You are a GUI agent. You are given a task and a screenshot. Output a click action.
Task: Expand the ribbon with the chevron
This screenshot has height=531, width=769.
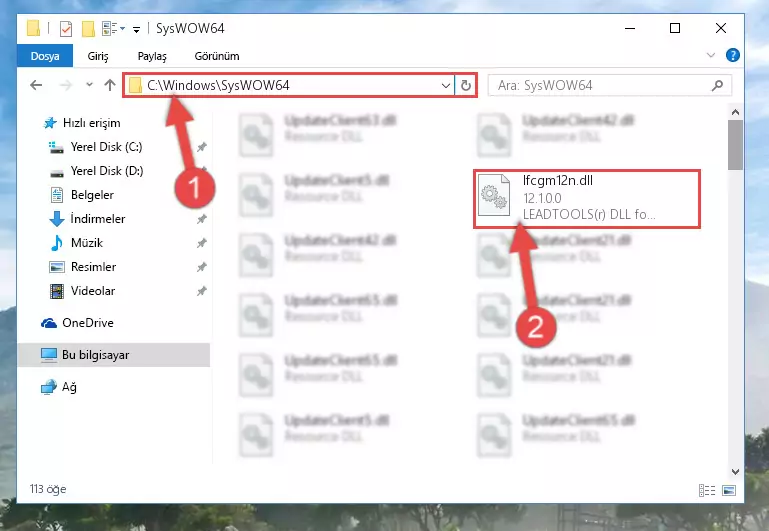(x=711, y=55)
